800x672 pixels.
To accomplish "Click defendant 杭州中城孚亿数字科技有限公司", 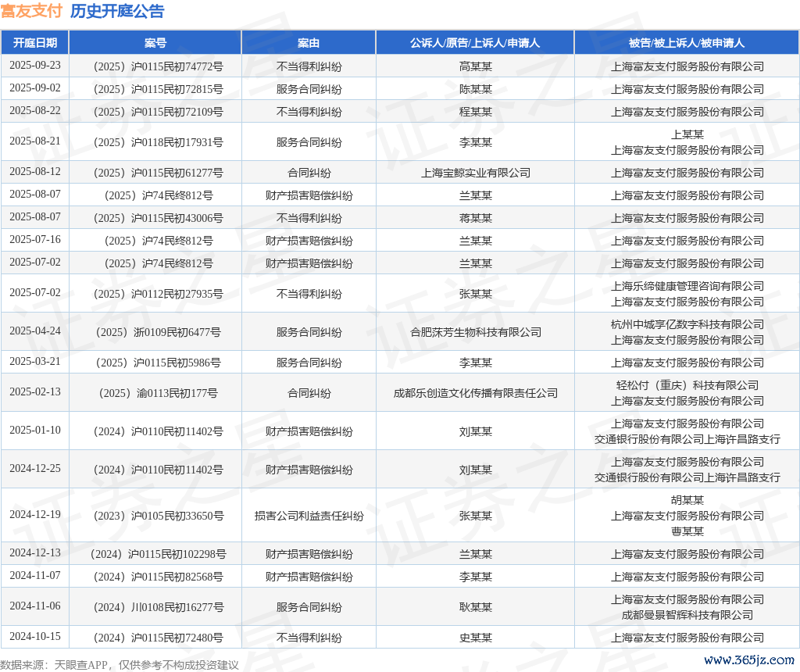I will [687, 324].
